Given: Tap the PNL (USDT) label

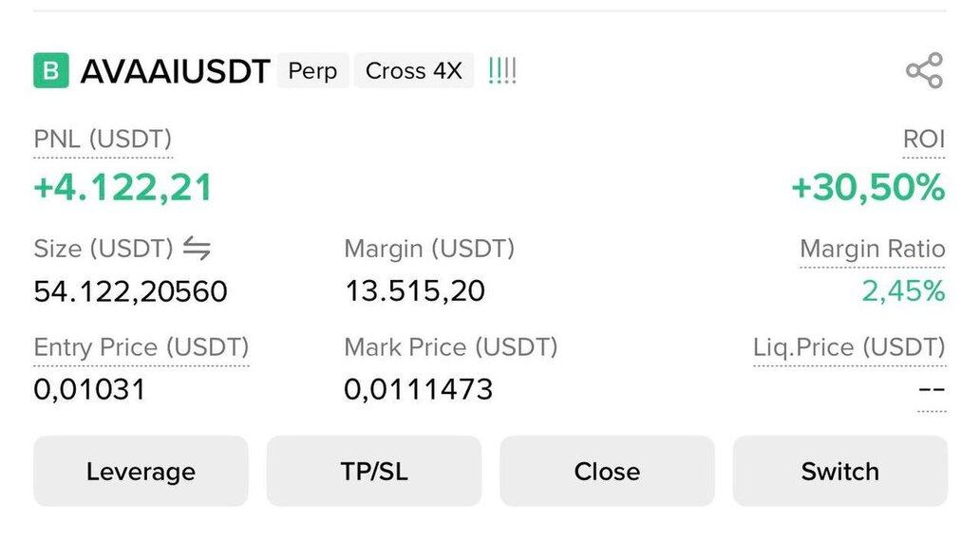Looking at the screenshot, I should (x=103, y=140).
